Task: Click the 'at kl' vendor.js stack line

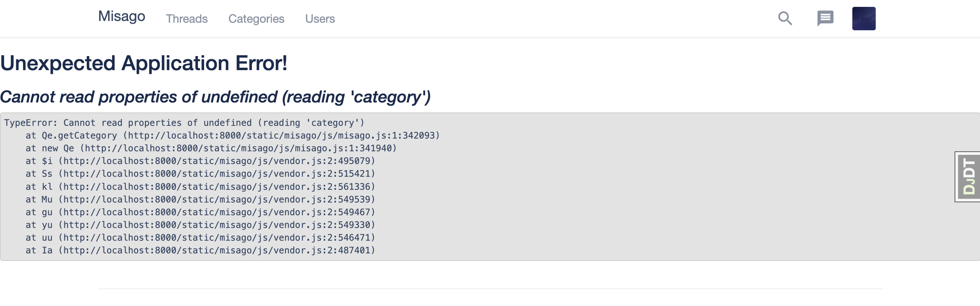Action: (x=200, y=187)
